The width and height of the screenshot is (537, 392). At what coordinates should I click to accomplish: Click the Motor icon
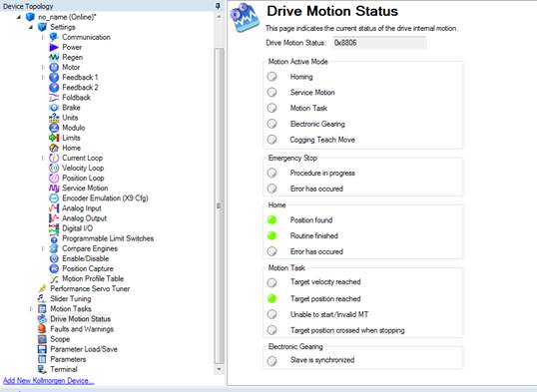(54, 68)
